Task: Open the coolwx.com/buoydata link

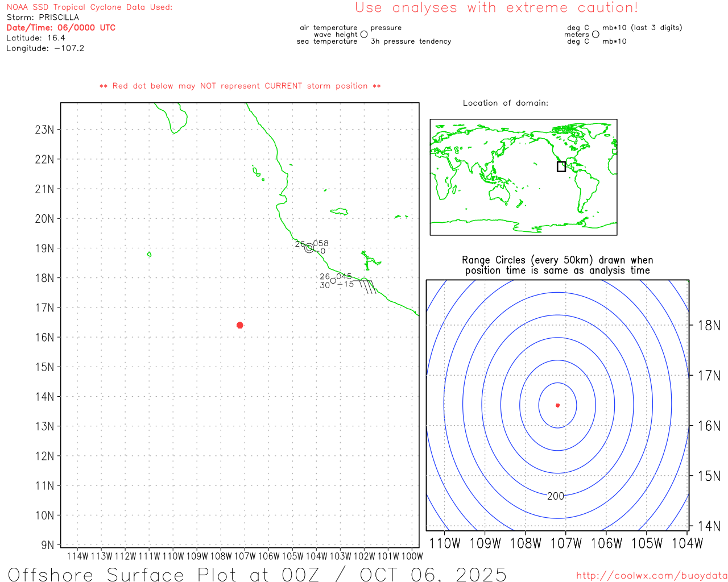Action: coord(652,576)
